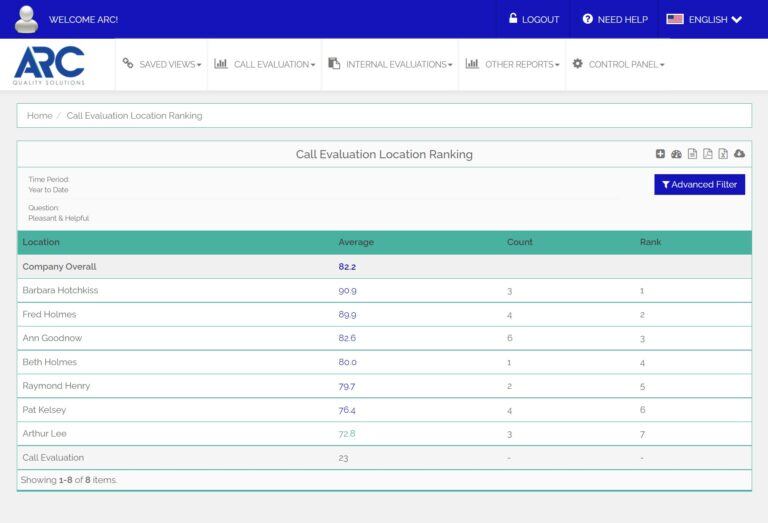
Task: Open the Need Help link
Action: (615, 19)
